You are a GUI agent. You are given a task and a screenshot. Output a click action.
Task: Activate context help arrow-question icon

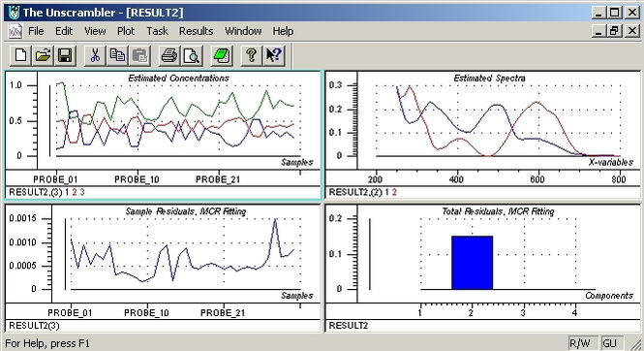click(273, 55)
